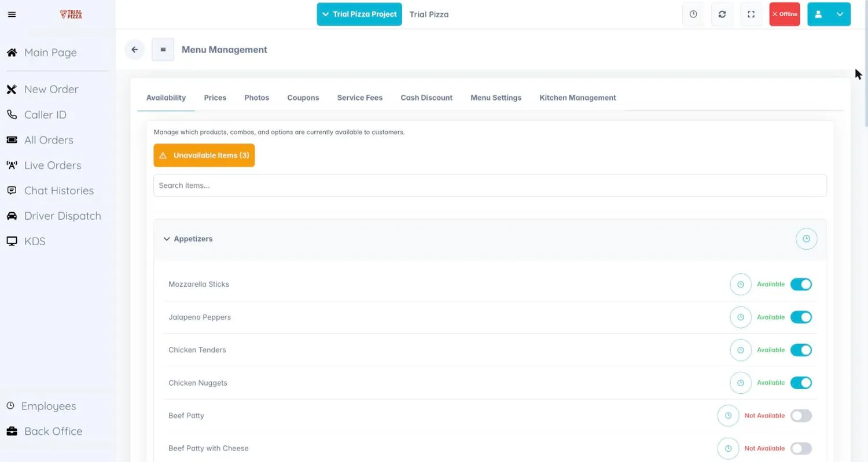Click the red Offline status button
868x462 pixels.
pyautogui.click(x=785, y=14)
